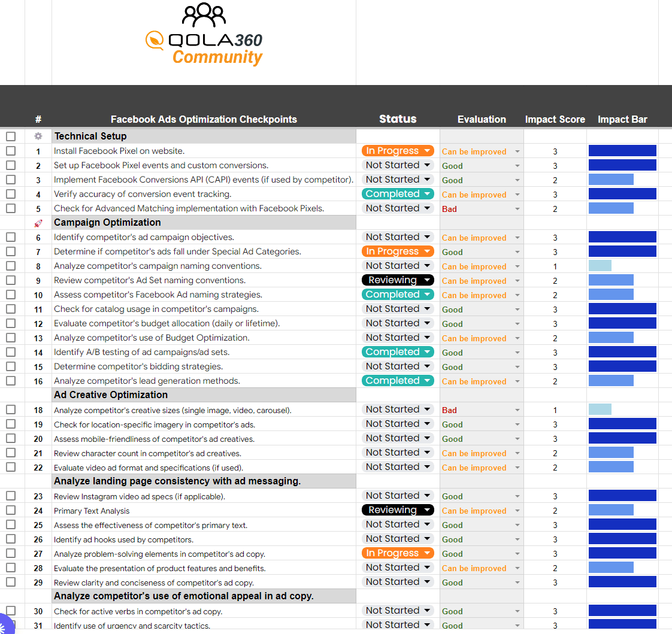Tick the checkbox for row 1 Install Facebook Pixel
The width and height of the screenshot is (672, 634).
11,151
